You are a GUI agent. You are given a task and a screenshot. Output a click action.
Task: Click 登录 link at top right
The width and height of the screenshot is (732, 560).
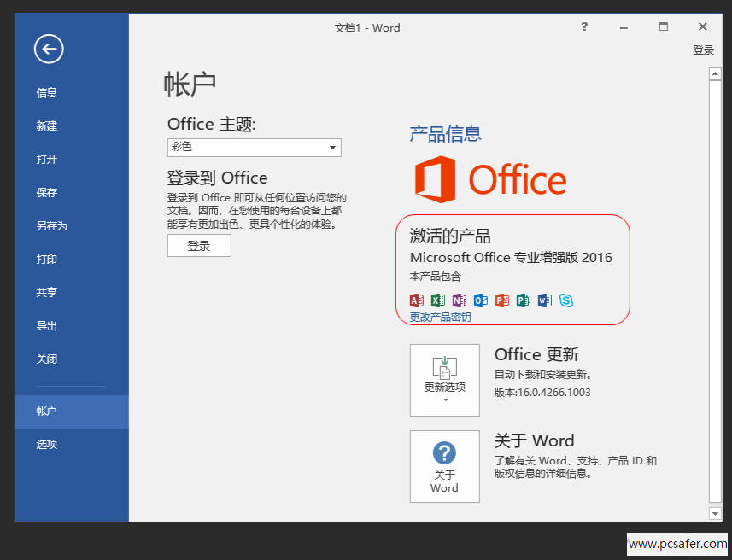click(703, 50)
